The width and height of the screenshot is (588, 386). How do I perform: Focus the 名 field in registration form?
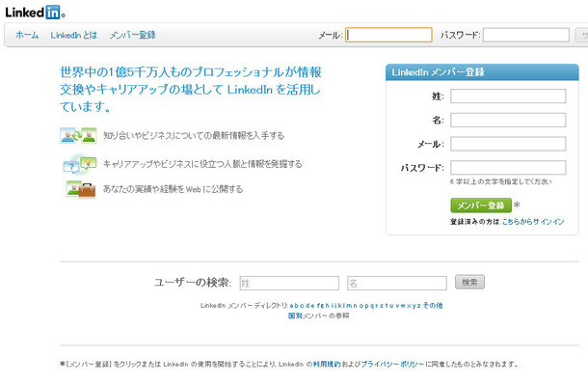[x=508, y=121]
